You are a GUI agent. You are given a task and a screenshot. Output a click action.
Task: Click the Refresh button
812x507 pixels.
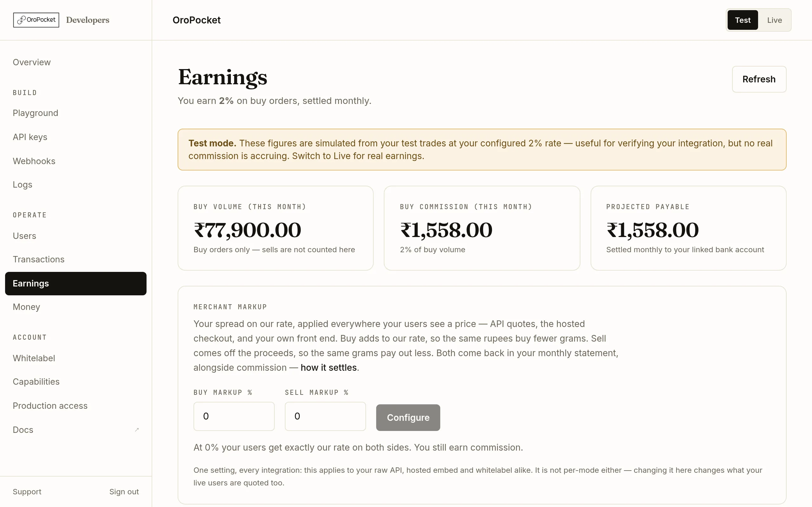click(x=759, y=79)
